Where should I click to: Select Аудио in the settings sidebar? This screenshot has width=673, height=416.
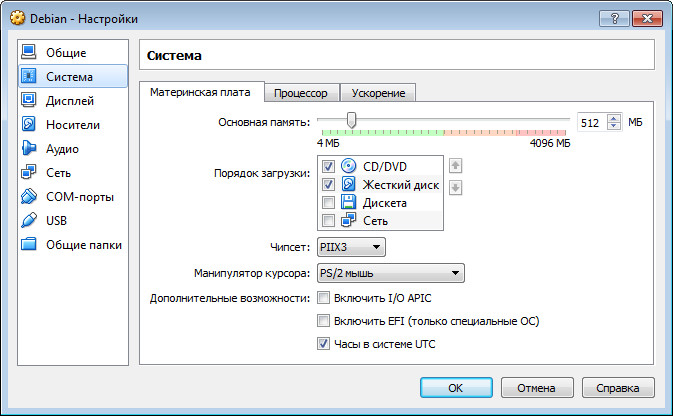click(73, 149)
